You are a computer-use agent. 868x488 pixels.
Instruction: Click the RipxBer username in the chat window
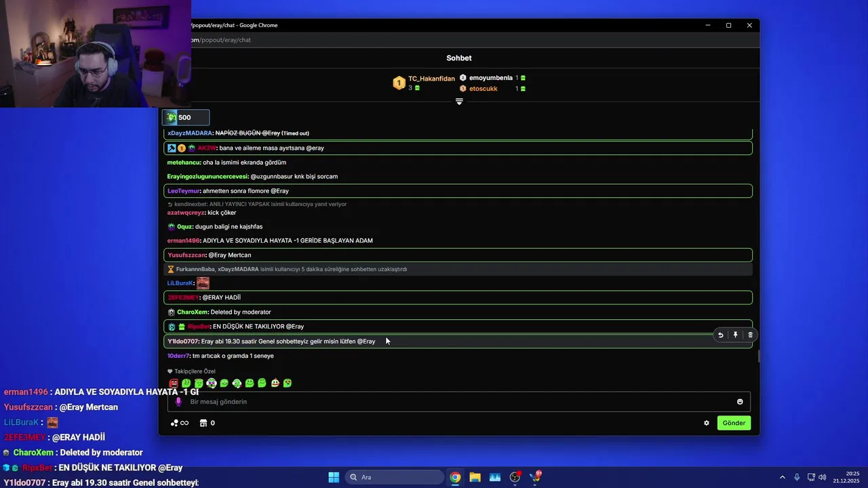point(198,327)
